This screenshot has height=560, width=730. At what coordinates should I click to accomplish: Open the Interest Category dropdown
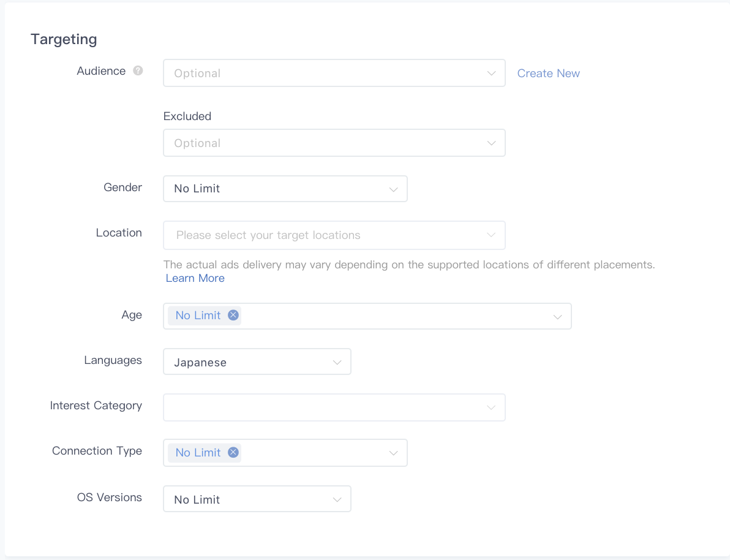coord(334,407)
